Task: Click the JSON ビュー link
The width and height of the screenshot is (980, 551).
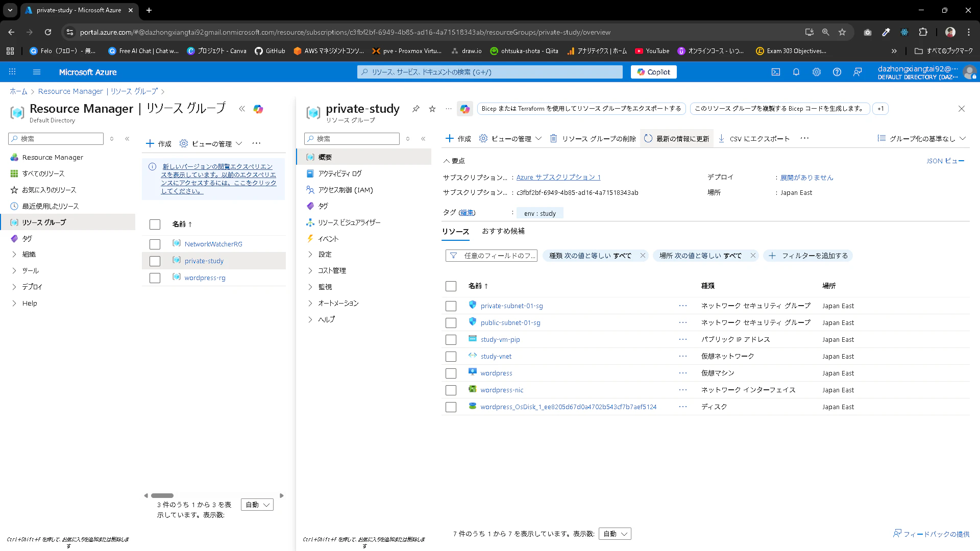Action: tap(945, 161)
